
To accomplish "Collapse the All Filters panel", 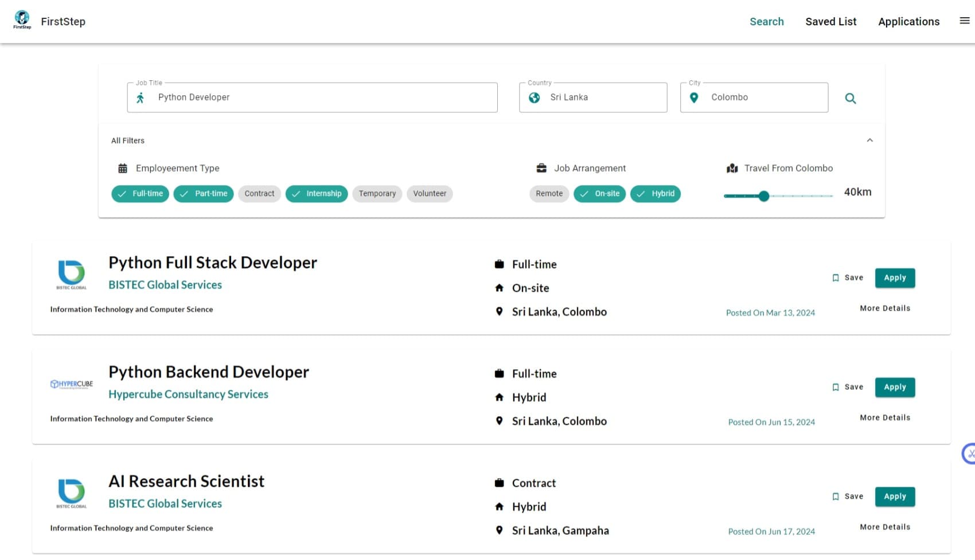I will [870, 140].
